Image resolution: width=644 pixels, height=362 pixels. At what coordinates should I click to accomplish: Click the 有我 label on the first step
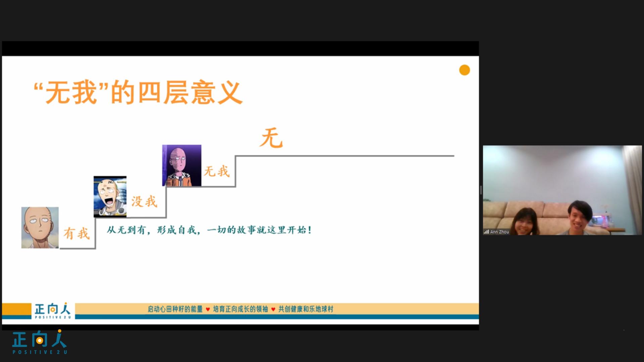point(77,233)
